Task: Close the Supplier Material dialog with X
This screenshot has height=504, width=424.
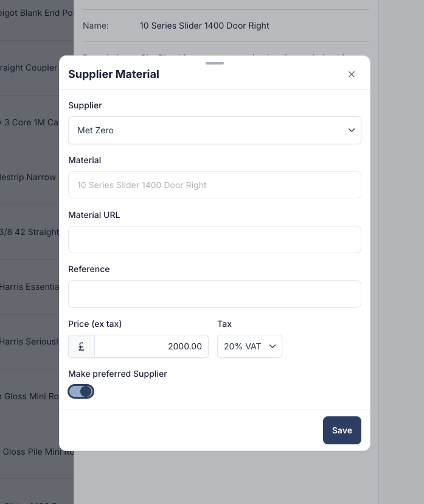Action: [351, 74]
